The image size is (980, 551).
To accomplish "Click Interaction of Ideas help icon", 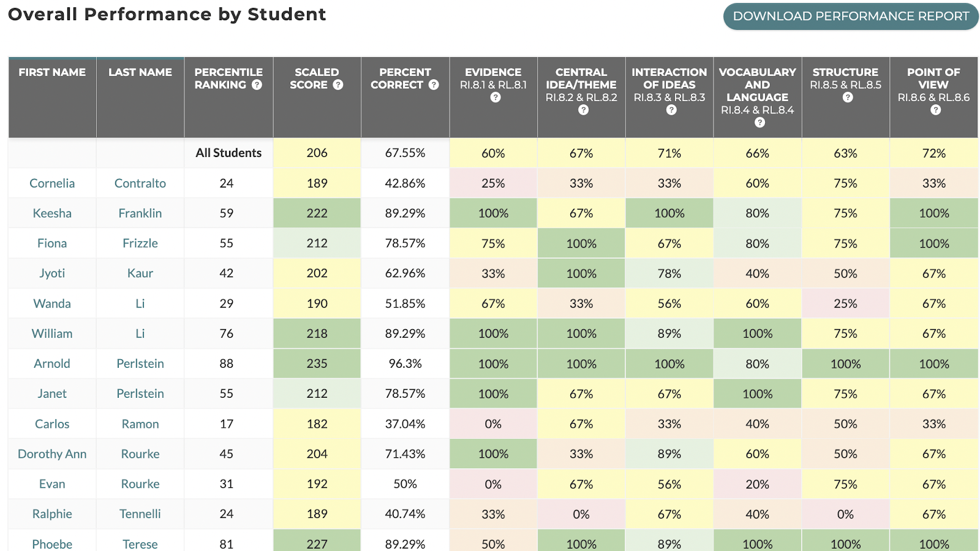I will 671,110.
